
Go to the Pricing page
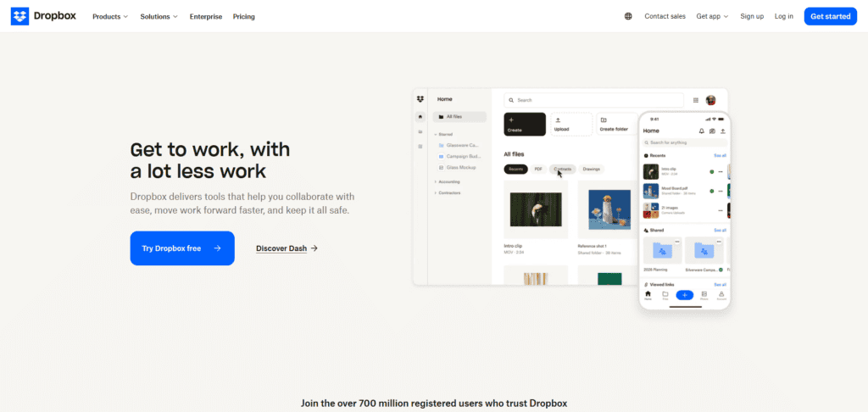tap(244, 16)
